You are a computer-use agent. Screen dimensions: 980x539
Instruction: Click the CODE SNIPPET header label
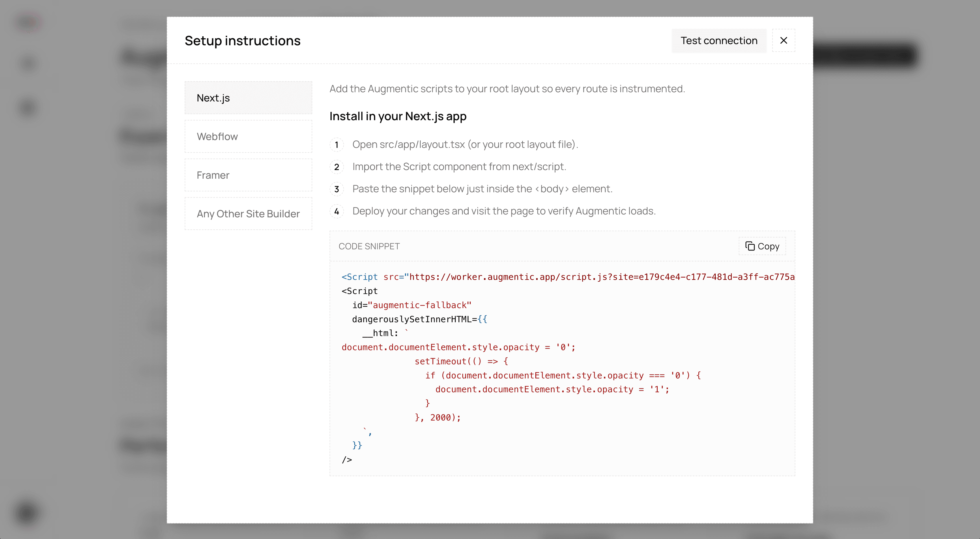(x=369, y=246)
